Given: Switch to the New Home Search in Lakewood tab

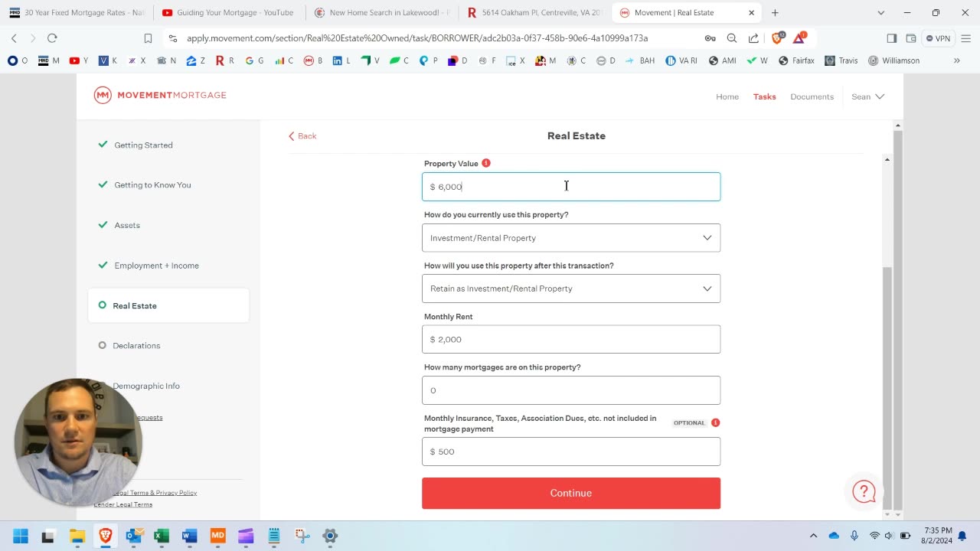Looking at the screenshot, I should (382, 13).
